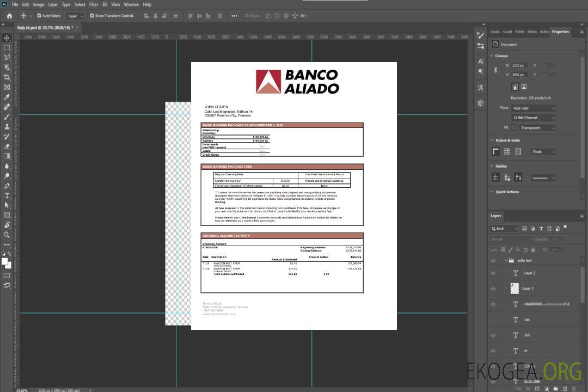Select the Zoom tool
Viewport: 588px width, 392px height.
(7, 235)
